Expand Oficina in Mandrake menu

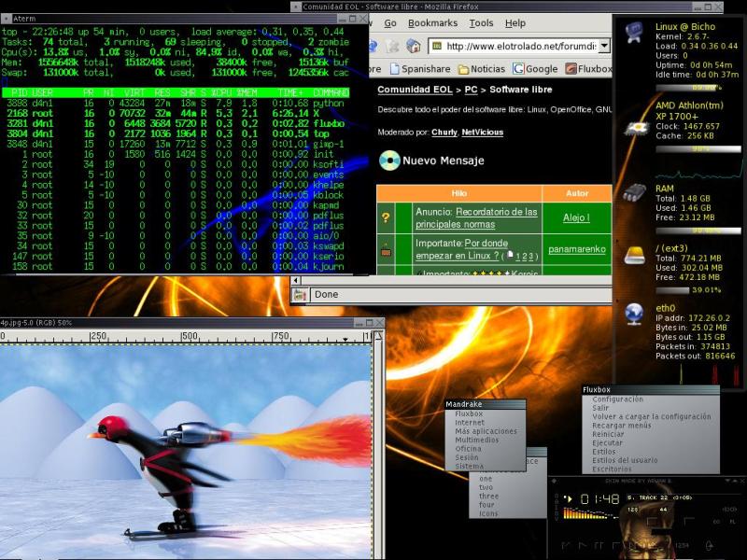coord(486,449)
